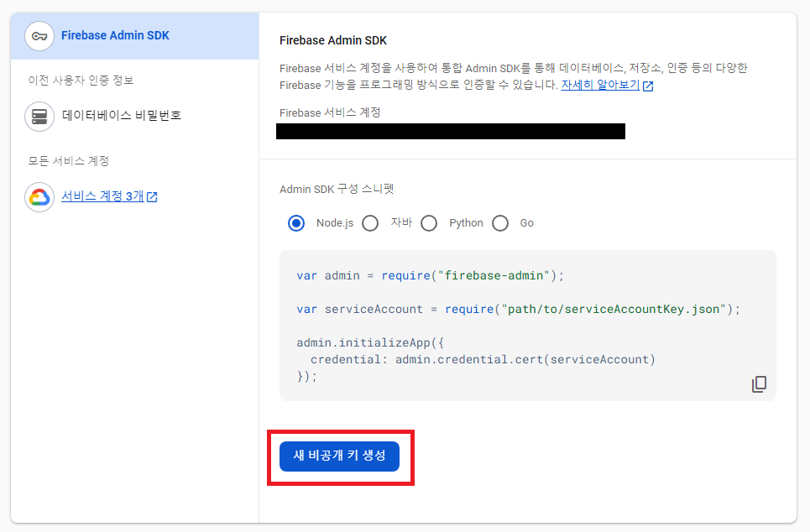Click the Firebase Admin SDK panel heading
The width and height of the screenshot is (810, 532).
tap(333, 40)
